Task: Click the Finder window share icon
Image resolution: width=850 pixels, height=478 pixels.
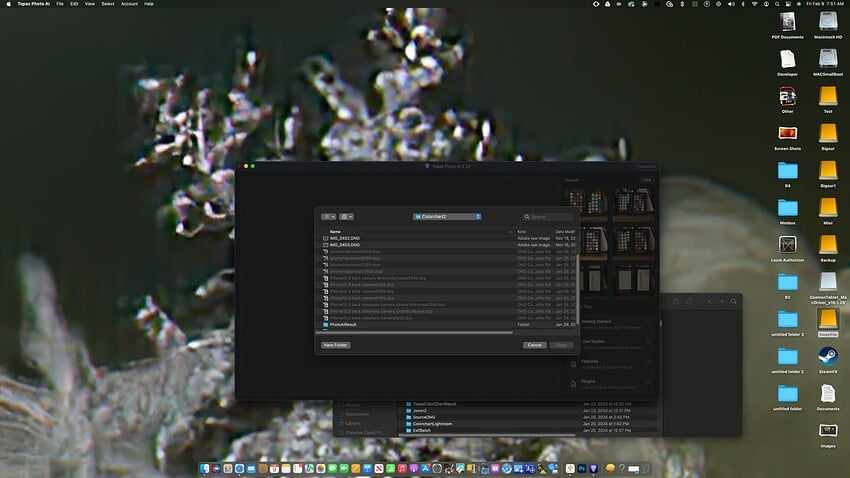Action: click(x=676, y=301)
